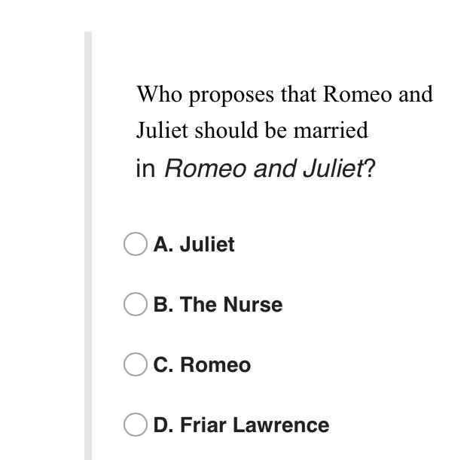The width and height of the screenshot is (476, 460).
Task: Click the italic 'Romeo and Juliet' title
Action: [264, 169]
